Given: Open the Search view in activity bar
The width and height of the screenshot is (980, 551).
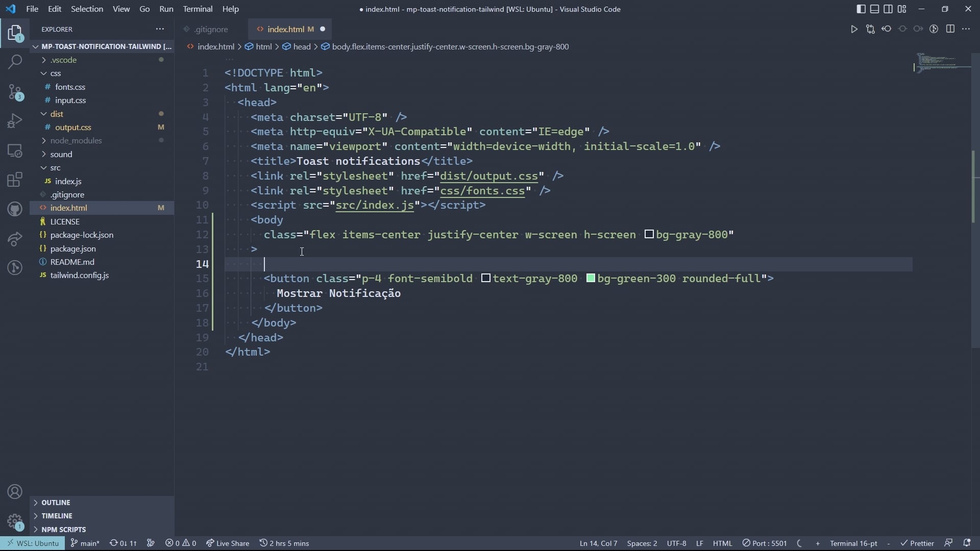Looking at the screenshot, I should coord(15,62).
